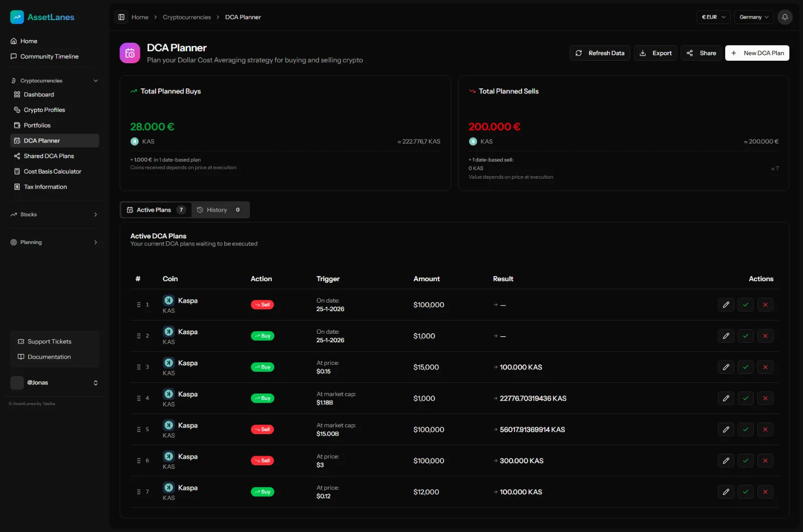Click the AssetLanes logo
The height and width of the screenshot is (532, 803).
coord(42,17)
